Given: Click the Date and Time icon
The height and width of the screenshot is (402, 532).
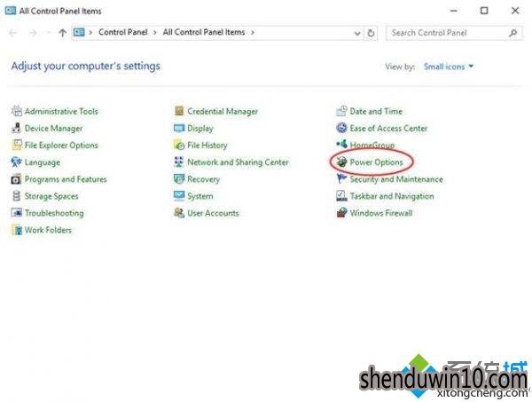Looking at the screenshot, I should pos(341,111).
